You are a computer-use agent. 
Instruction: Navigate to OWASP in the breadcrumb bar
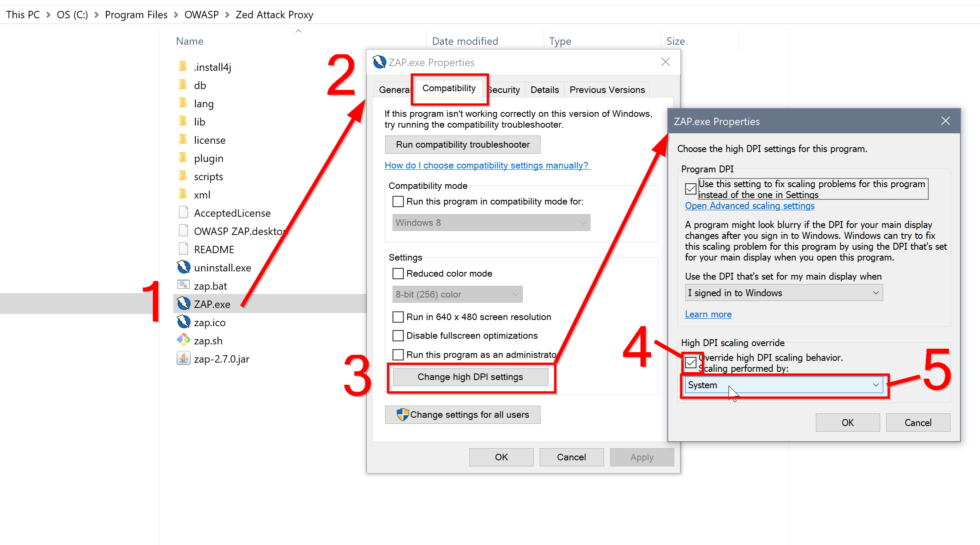tap(201, 14)
